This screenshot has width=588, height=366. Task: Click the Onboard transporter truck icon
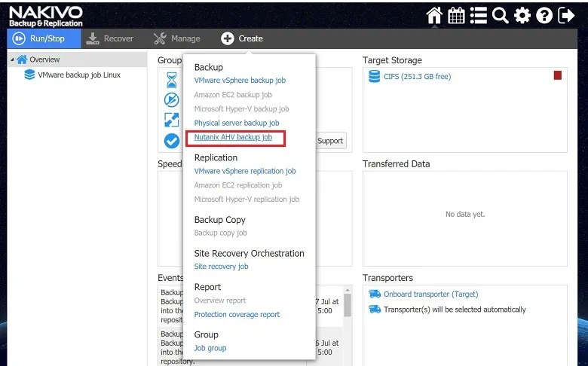(375, 294)
